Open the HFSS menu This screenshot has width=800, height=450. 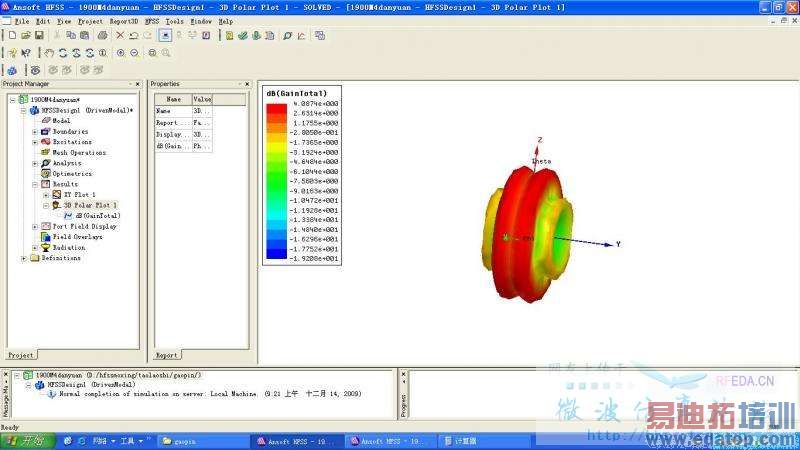tap(152, 21)
